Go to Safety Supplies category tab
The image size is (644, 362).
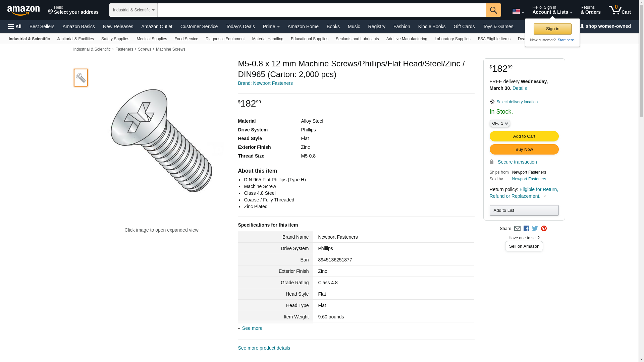tap(115, 39)
